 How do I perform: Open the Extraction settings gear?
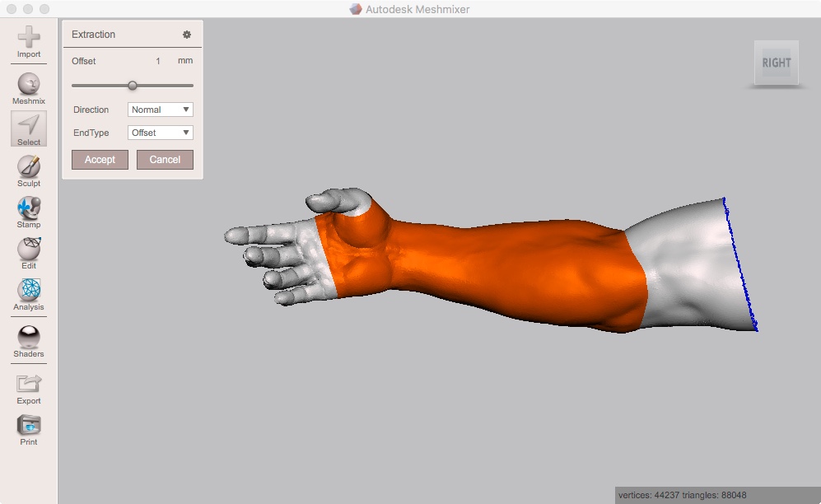click(186, 35)
